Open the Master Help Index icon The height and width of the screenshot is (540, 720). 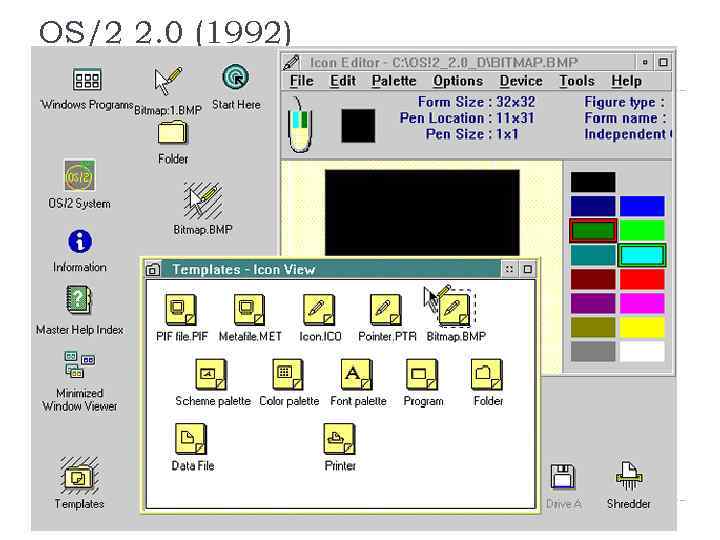(79, 300)
